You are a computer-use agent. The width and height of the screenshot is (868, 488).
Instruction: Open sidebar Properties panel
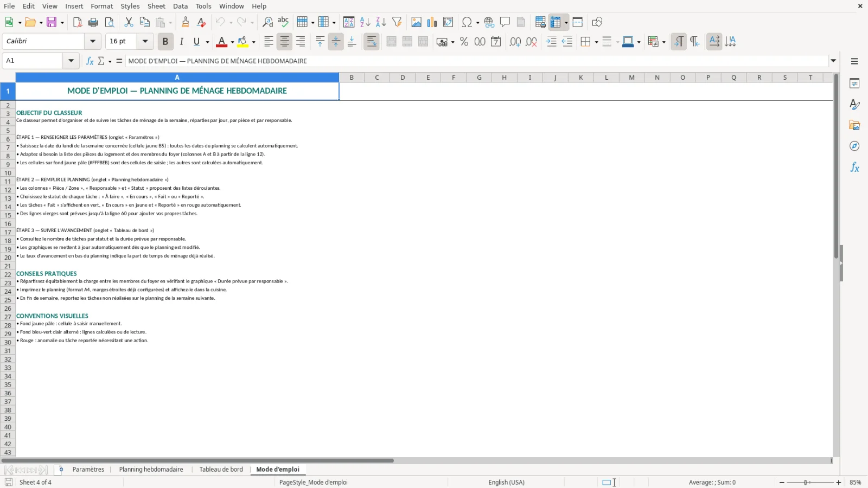tap(854, 84)
